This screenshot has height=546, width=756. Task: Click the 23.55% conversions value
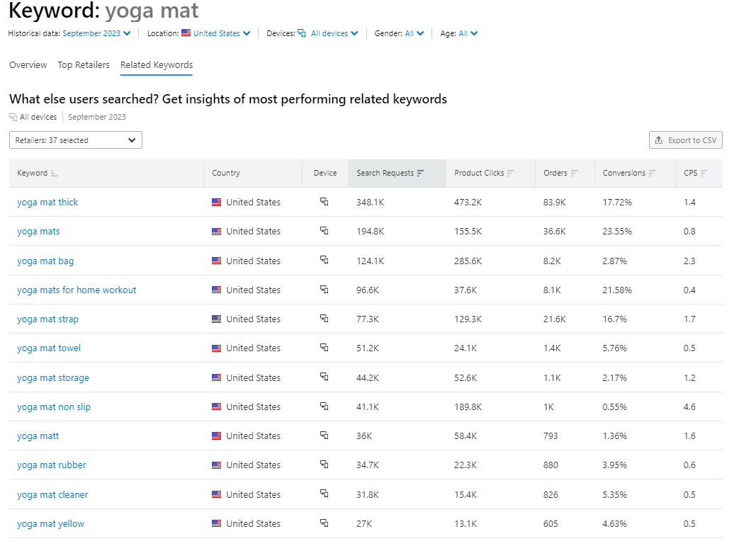pyautogui.click(x=616, y=232)
